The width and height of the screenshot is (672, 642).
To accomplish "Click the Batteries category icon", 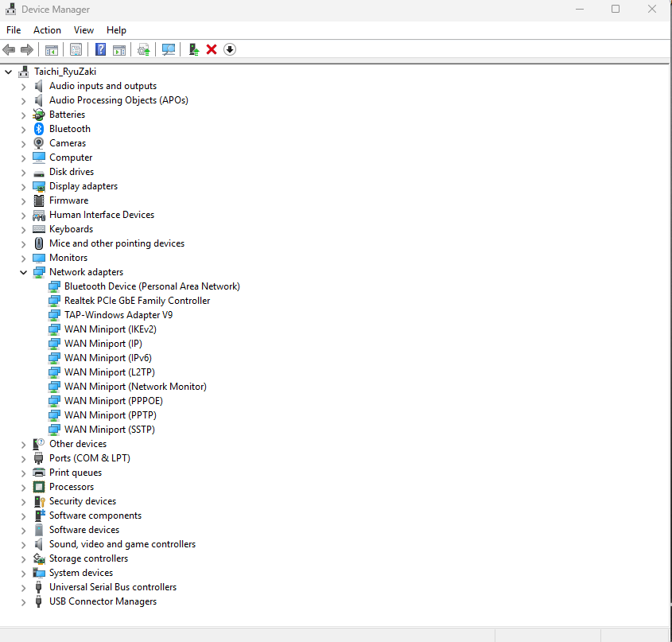I will (x=39, y=115).
